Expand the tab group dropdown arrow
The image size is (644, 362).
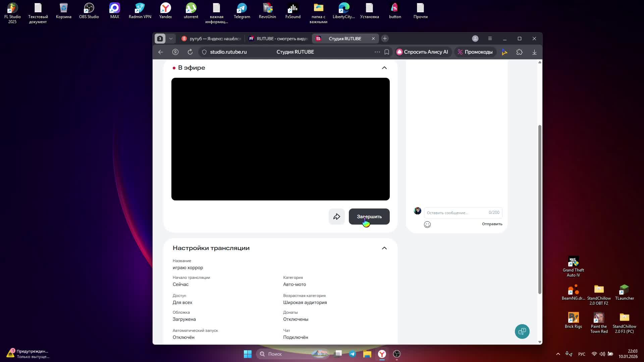(x=171, y=39)
